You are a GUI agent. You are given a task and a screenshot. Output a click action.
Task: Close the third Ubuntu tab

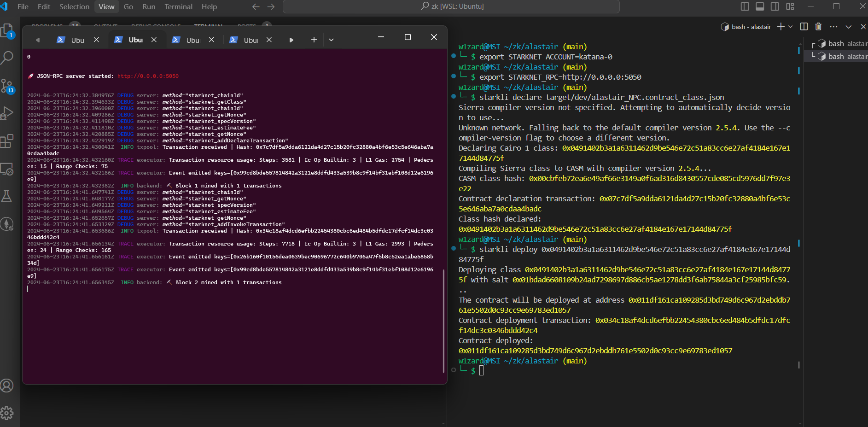click(x=211, y=40)
